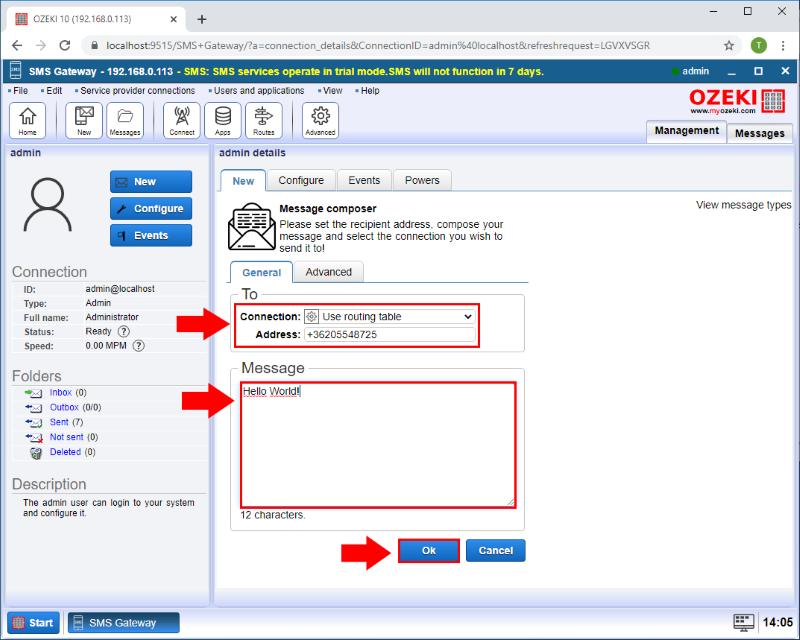Viewport: 800px width, 640px height.
Task: Open the Advanced gear toolbar icon
Action: 320,120
